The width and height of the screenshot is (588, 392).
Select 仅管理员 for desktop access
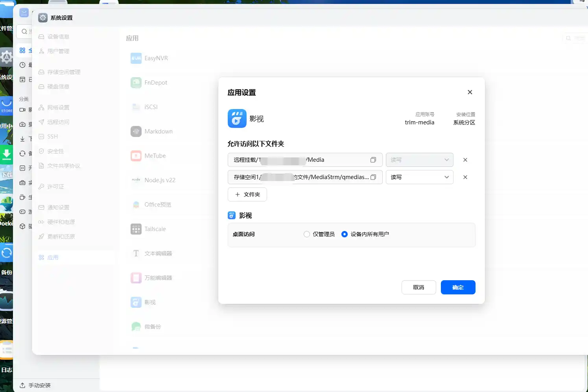coord(306,234)
